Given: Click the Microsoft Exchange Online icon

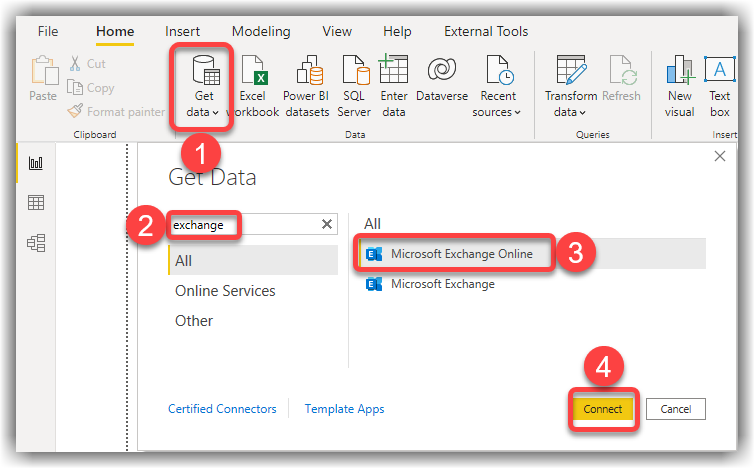Looking at the screenshot, I should (374, 254).
